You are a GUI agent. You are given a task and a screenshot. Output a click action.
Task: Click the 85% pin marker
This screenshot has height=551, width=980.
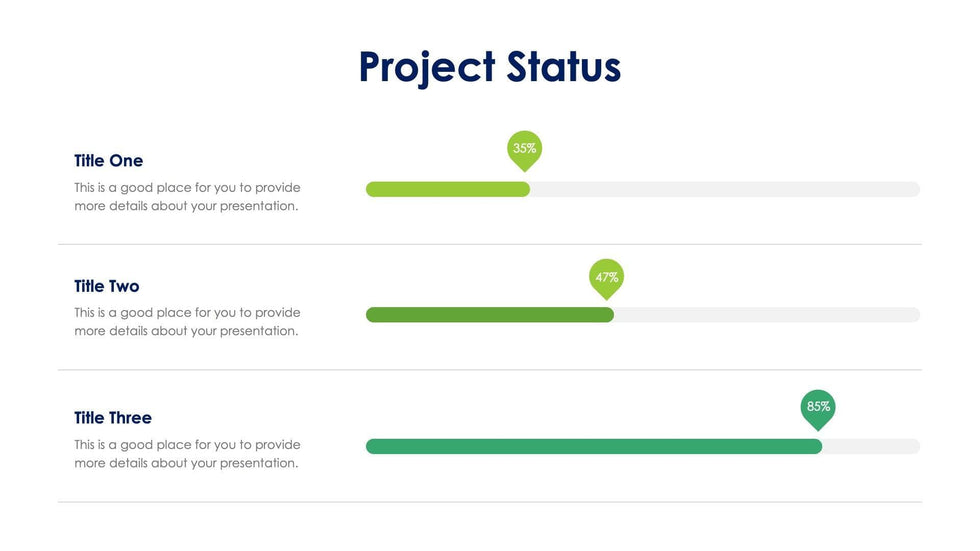[818, 407]
